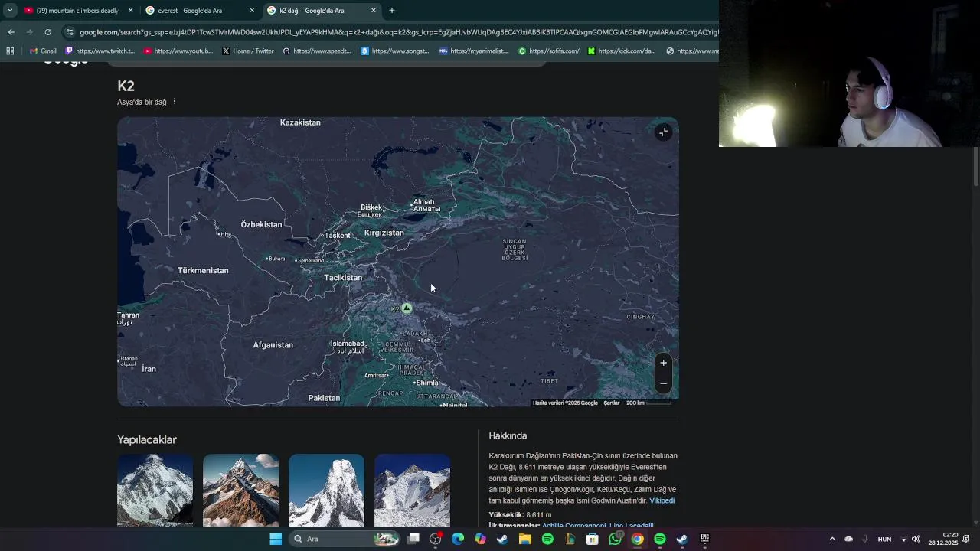
Task: Open the third sharp snowy peak thumbnail
Action: point(326,490)
